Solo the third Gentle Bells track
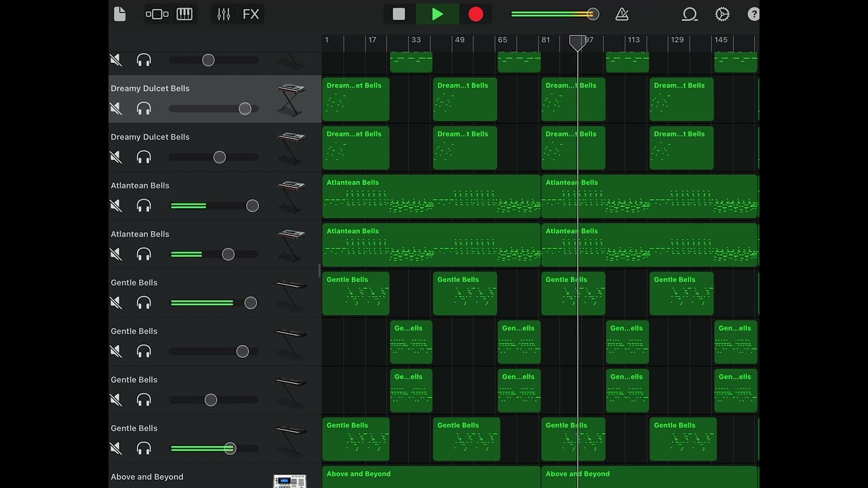868x488 pixels. [144, 400]
